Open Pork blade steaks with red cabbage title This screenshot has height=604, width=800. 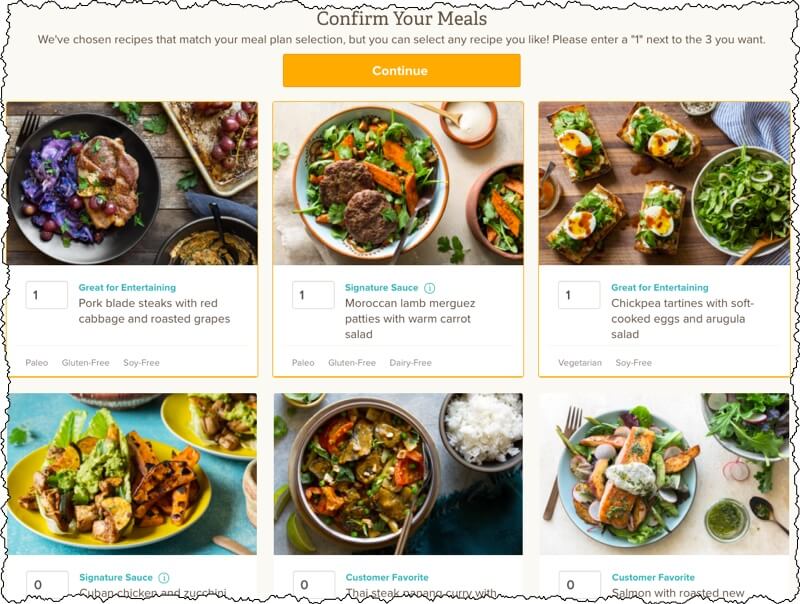click(x=154, y=311)
